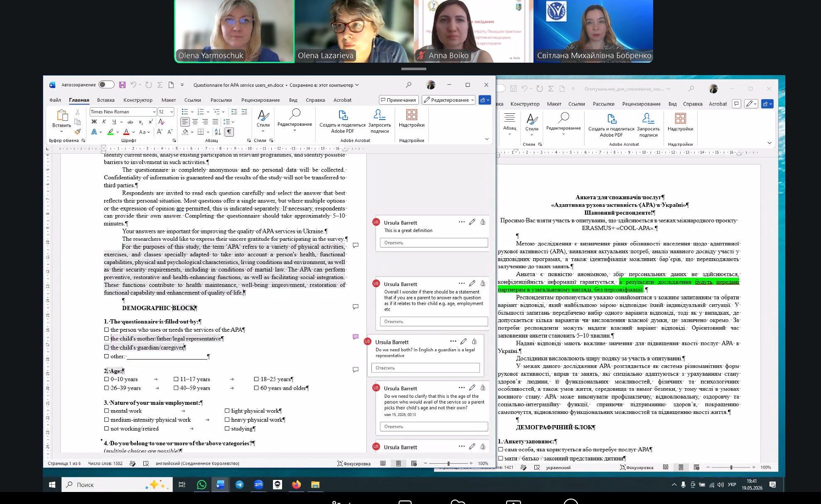Viewport: 821px width, 504px height.
Task: Open more options on 'Do we need both?' comment
Action: coord(453,341)
